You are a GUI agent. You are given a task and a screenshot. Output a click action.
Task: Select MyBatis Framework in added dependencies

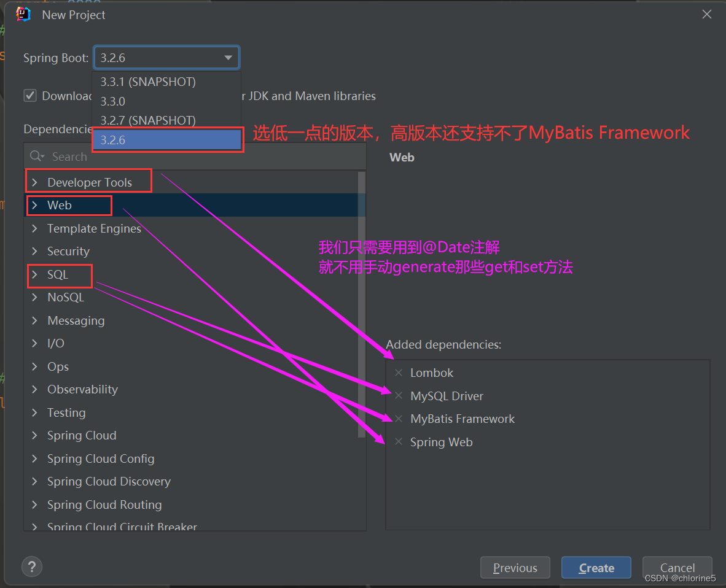463,419
